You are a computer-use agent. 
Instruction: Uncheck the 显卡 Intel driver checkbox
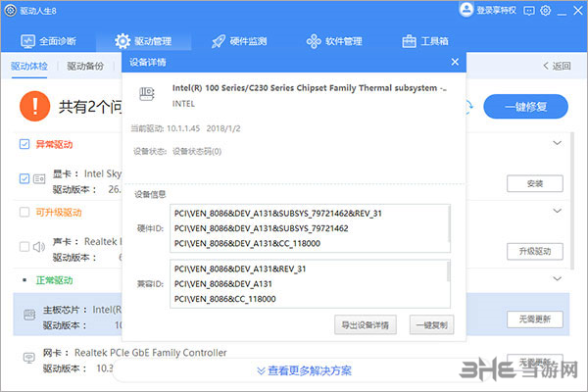coord(24,178)
